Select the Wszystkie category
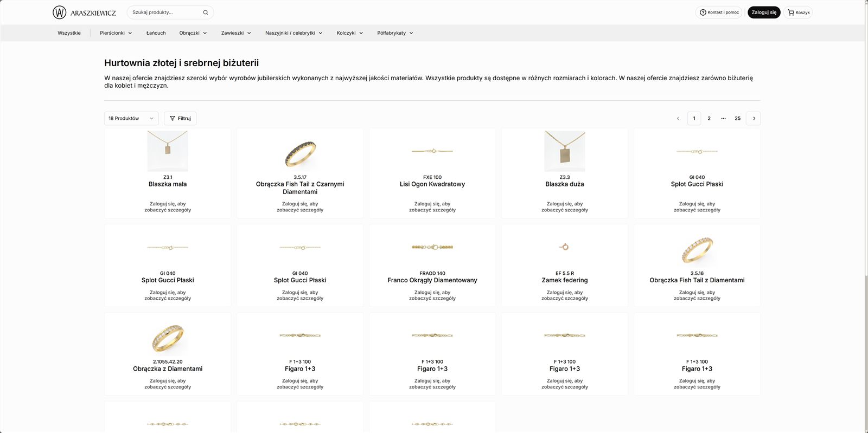The width and height of the screenshot is (868, 433). (69, 33)
